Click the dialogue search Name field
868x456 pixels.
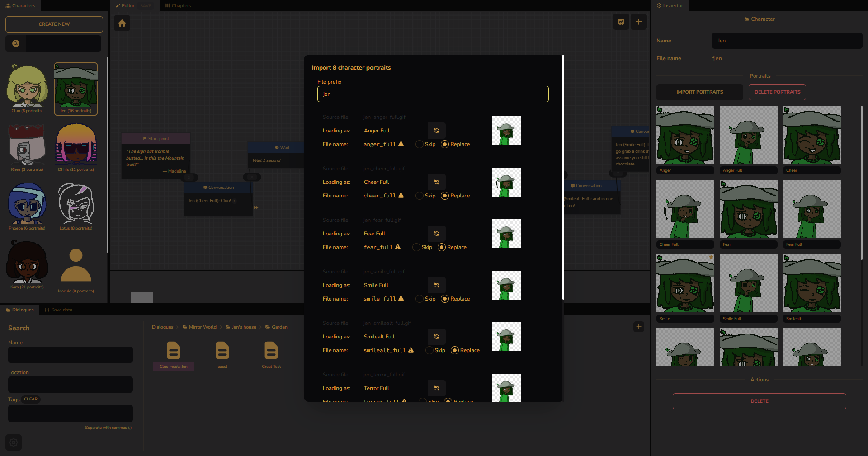pyautogui.click(x=71, y=355)
